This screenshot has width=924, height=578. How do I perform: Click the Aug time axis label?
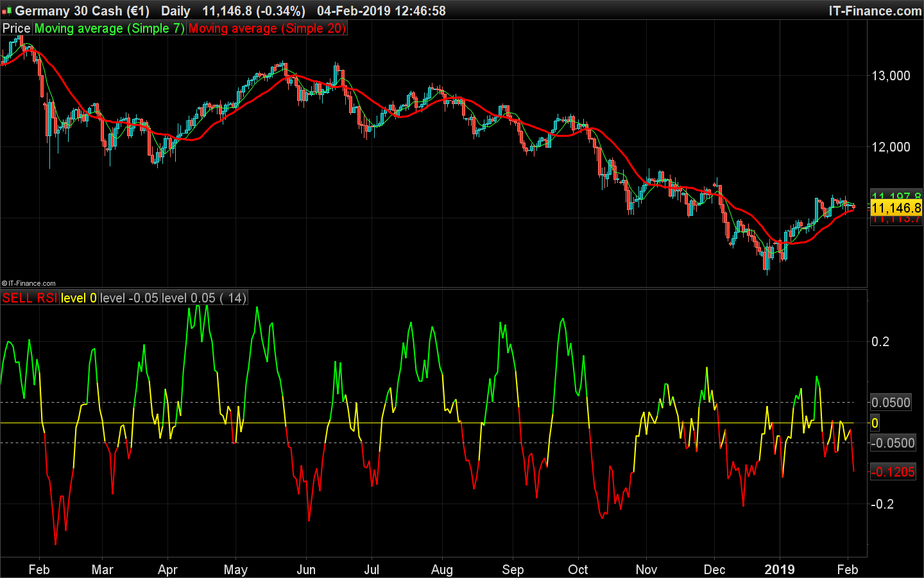click(x=442, y=570)
